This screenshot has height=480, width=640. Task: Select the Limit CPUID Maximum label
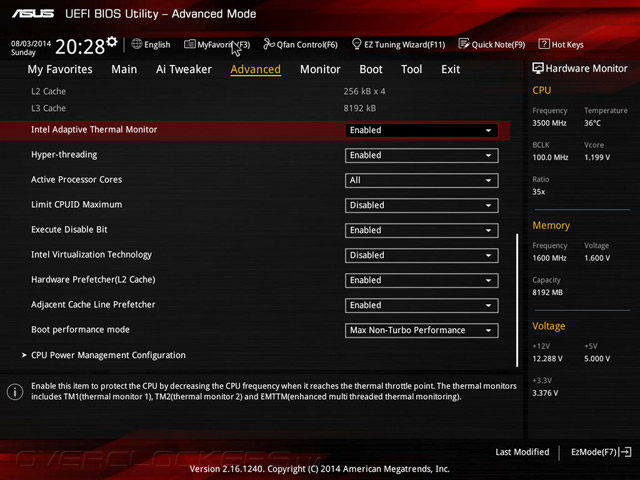point(76,204)
